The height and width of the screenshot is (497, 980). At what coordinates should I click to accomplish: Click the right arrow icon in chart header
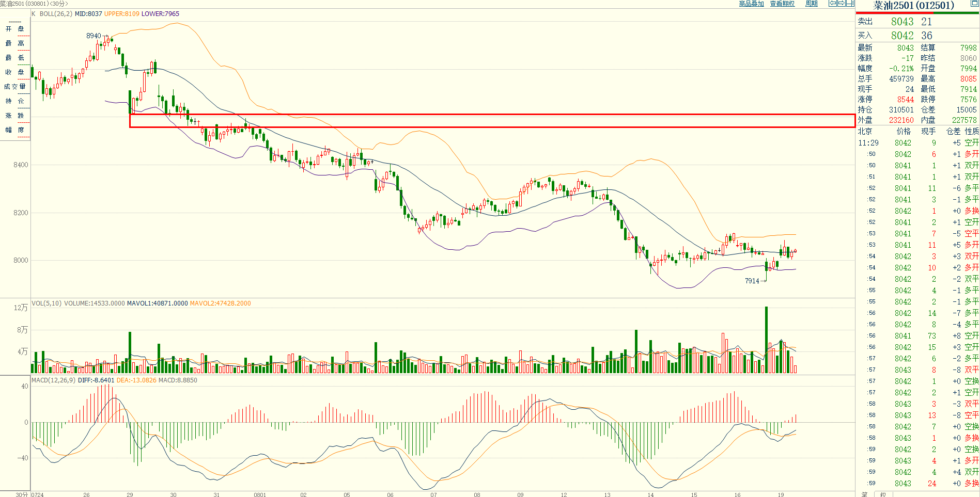coord(841,3)
